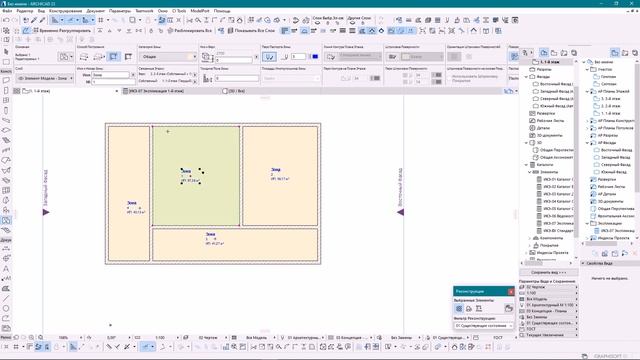Image resolution: width=640 pixels, height=360 pixels.
Task: Open 'Восточный Фасад' in the Navigator tree
Action: coord(553,84)
